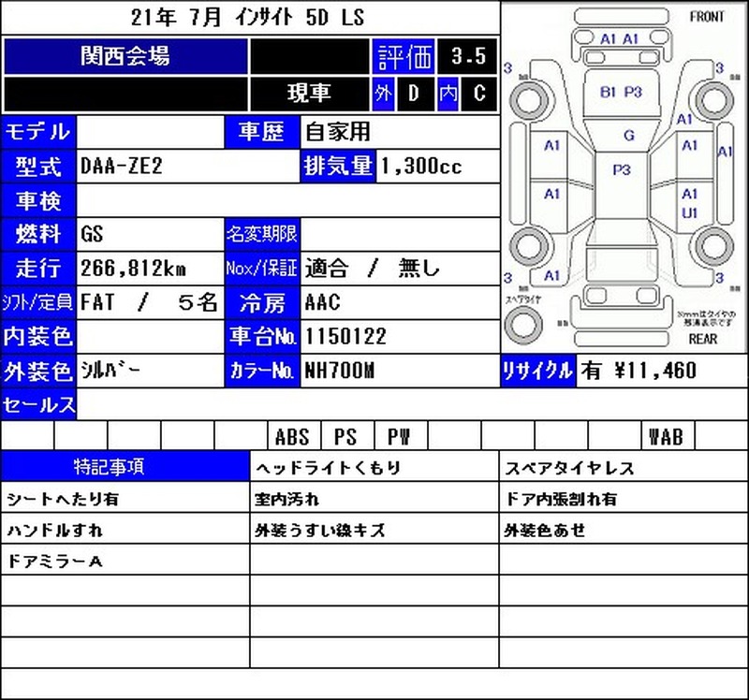
Task: Select note シートへたり有
Action: pyautogui.click(x=63, y=500)
